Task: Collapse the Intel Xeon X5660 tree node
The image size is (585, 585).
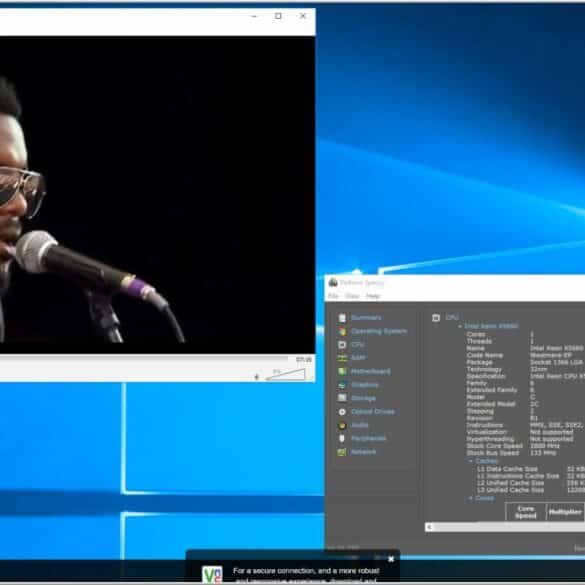Action: (460, 326)
